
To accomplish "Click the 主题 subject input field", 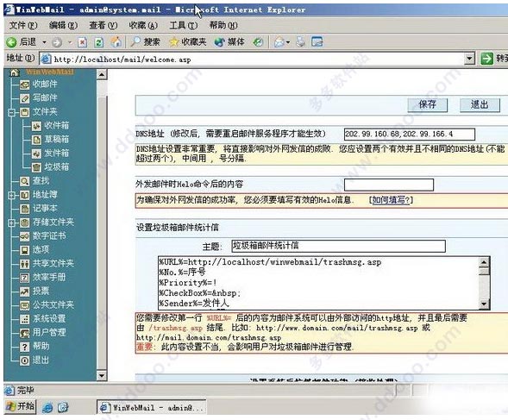I will [x=338, y=246].
